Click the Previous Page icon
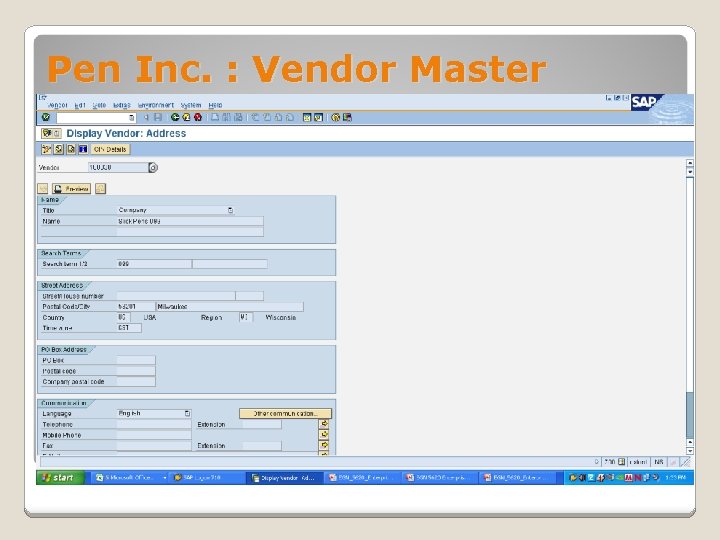This screenshot has width=720, height=540. pos(266,117)
